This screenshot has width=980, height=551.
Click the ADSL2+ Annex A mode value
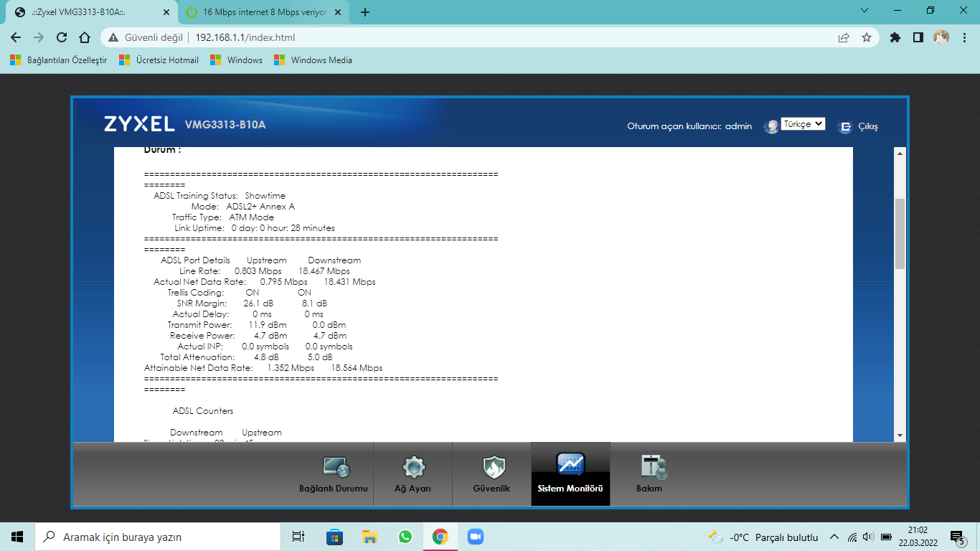pyautogui.click(x=260, y=207)
